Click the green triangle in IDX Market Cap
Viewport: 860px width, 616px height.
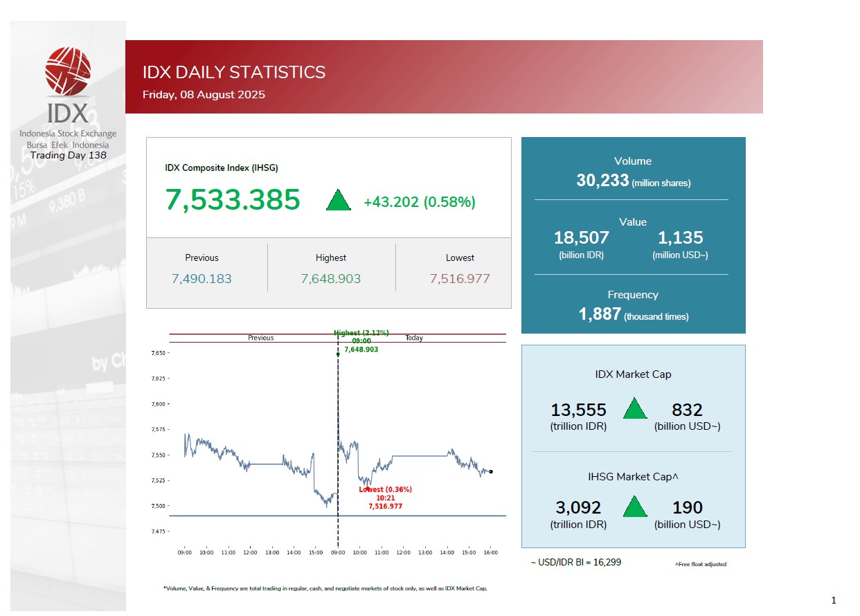pyautogui.click(x=635, y=408)
